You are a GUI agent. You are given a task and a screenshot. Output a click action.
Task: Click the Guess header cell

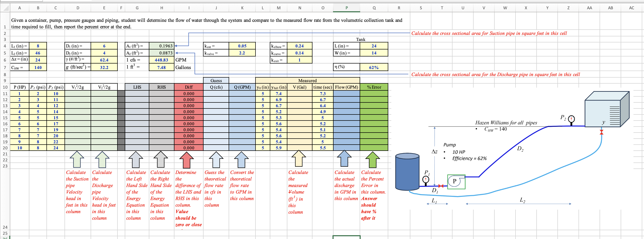tap(216, 81)
